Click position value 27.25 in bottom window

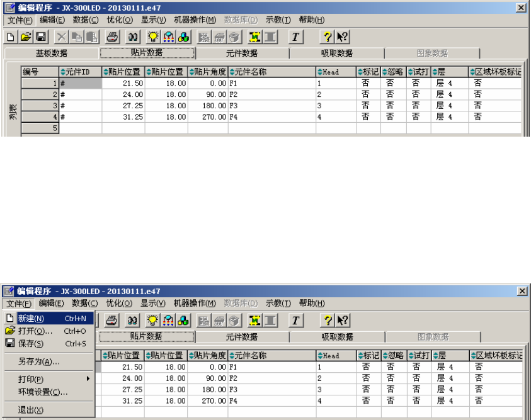coord(123,390)
